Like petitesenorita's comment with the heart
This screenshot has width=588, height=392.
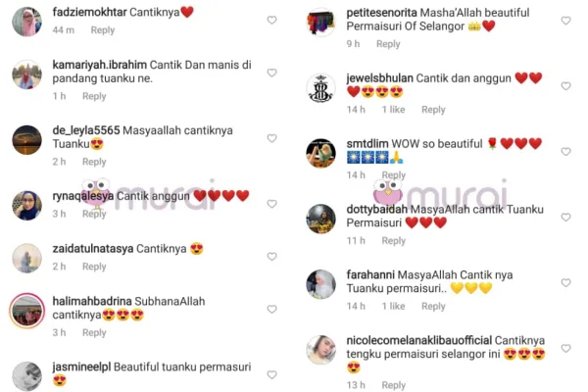click(565, 21)
